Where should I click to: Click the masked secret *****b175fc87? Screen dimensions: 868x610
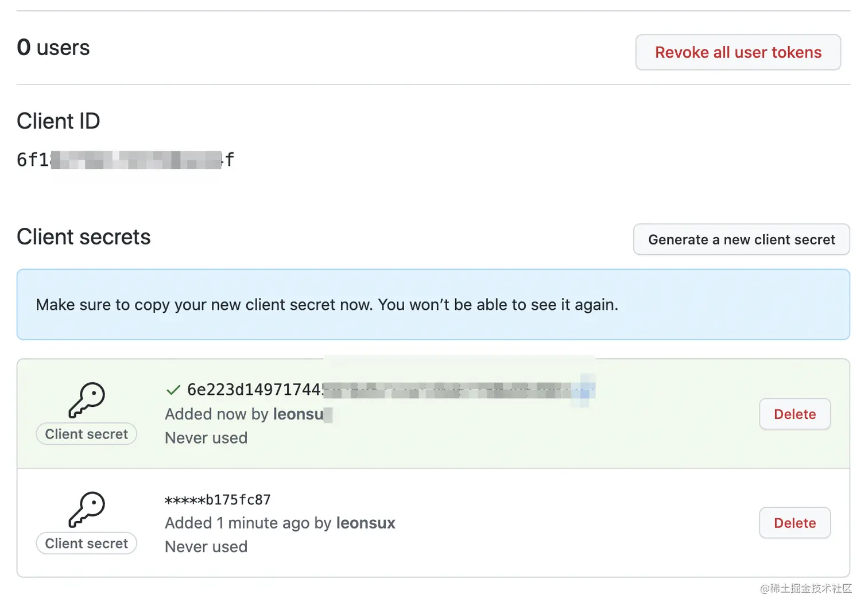[218, 500]
